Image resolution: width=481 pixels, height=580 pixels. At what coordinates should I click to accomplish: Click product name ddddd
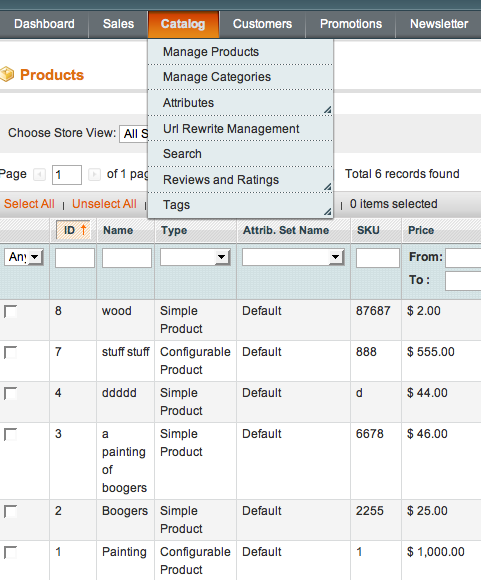click(119, 393)
